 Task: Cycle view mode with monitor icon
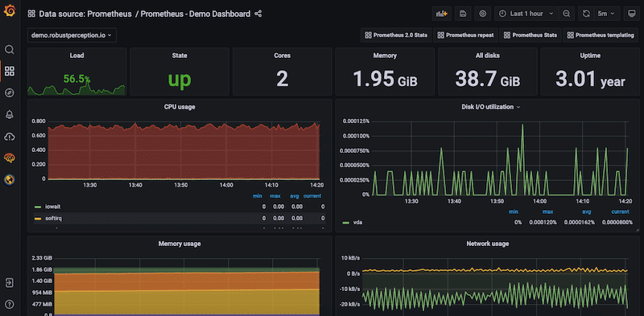[632, 14]
